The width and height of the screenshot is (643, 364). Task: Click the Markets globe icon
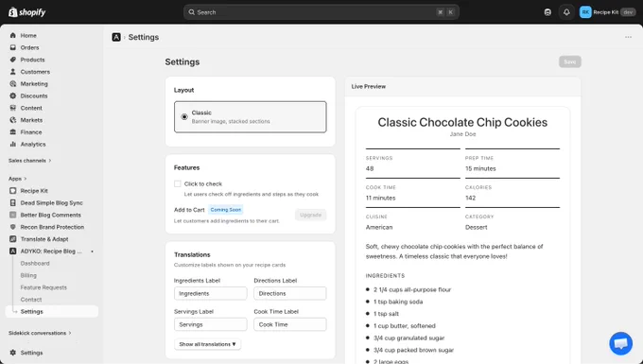(13, 120)
